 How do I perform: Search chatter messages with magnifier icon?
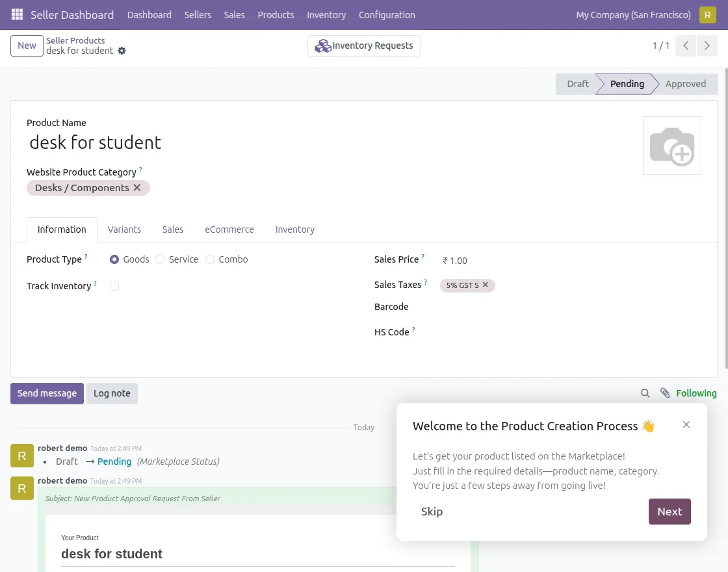tap(645, 393)
